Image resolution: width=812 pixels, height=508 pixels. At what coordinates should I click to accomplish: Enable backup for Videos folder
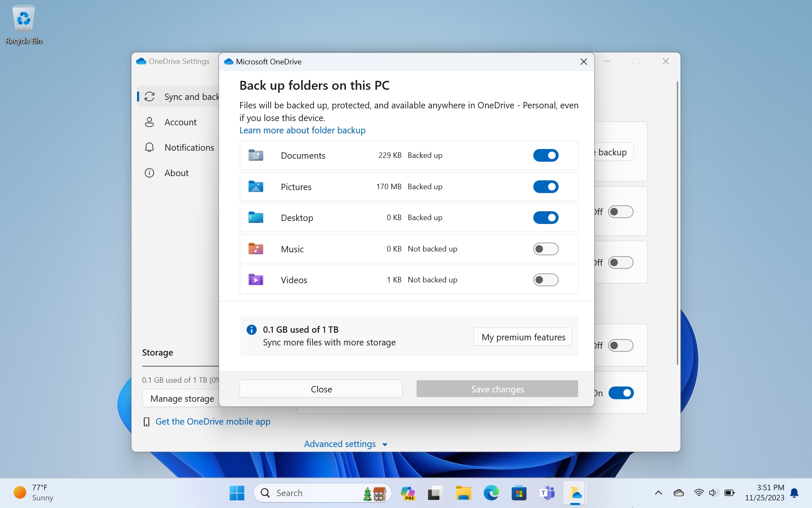545,280
